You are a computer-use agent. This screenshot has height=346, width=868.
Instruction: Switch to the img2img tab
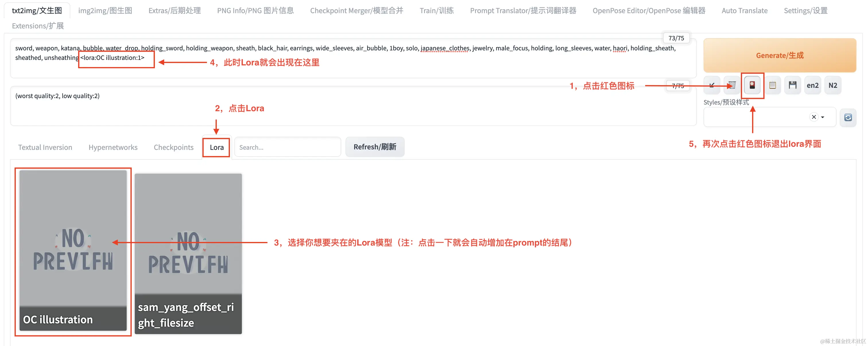tap(105, 10)
